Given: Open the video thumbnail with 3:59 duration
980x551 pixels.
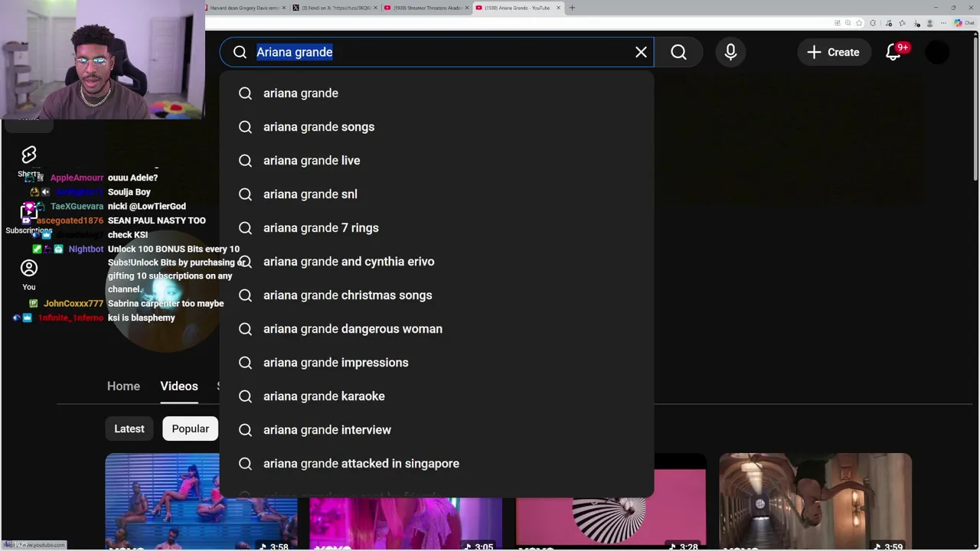Looking at the screenshot, I should coord(815,501).
